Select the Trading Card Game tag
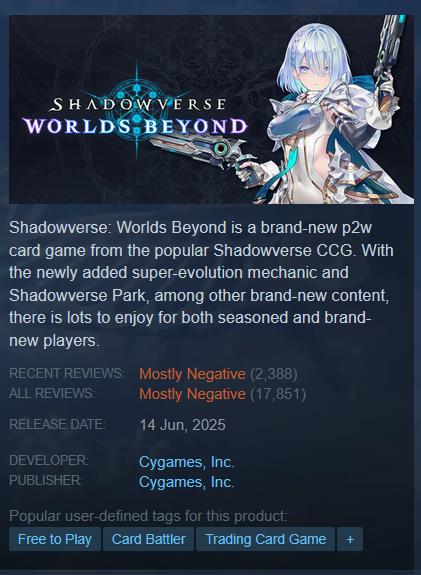 pos(266,539)
